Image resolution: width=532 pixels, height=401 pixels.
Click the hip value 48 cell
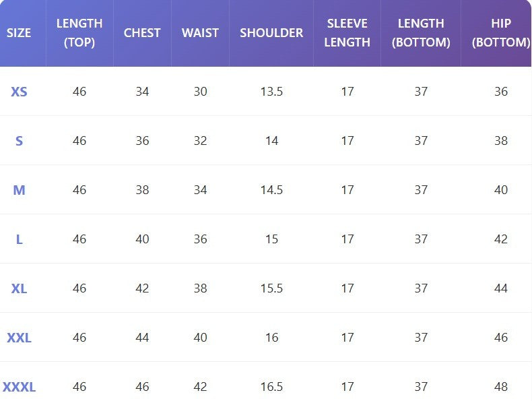(500, 387)
